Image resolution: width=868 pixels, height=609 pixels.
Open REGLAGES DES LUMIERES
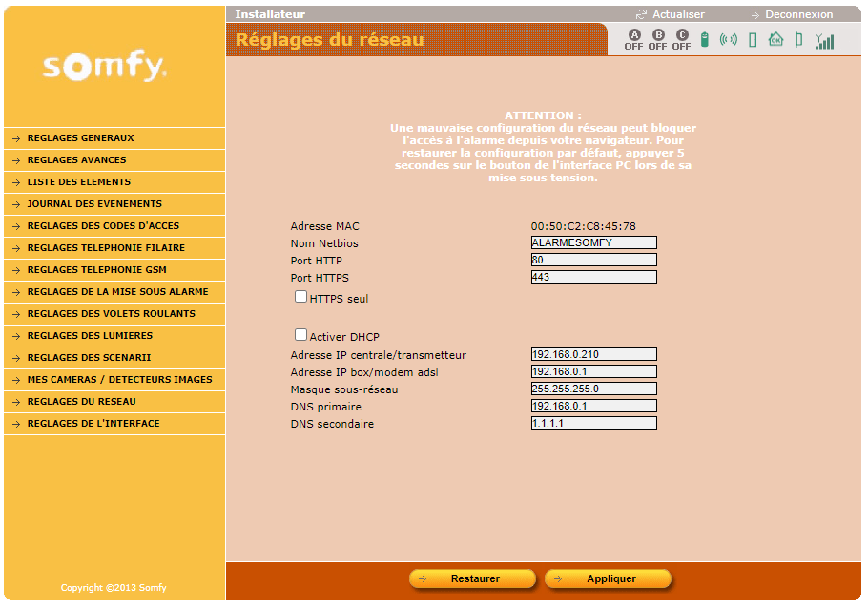click(x=114, y=336)
